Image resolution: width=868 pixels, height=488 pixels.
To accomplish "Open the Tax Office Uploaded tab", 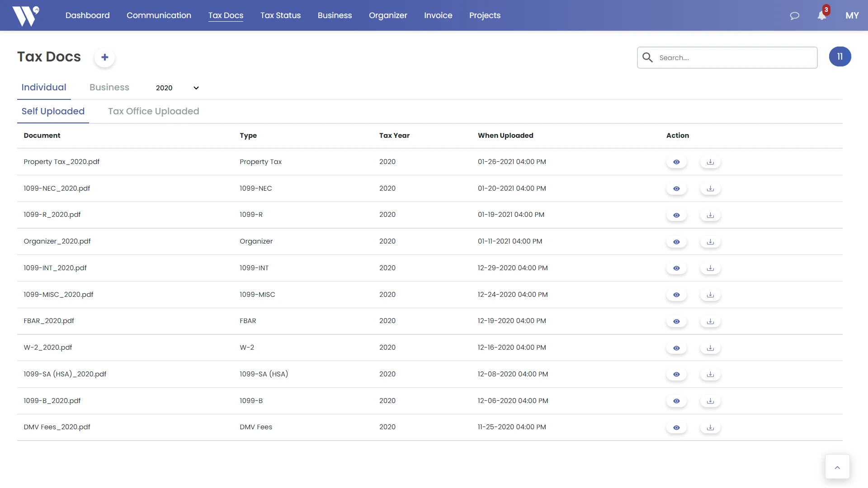I will [x=153, y=111].
